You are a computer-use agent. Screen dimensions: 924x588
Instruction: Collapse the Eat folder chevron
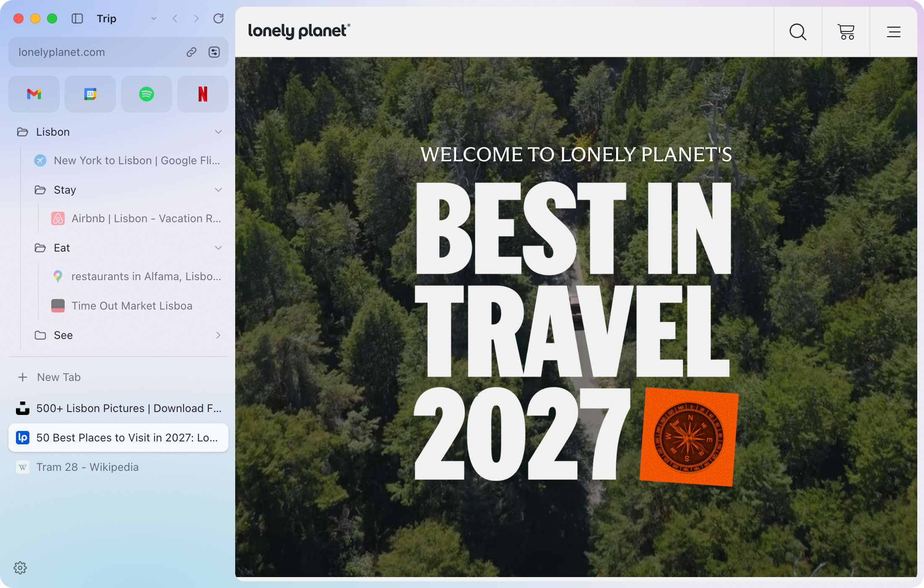coord(218,248)
